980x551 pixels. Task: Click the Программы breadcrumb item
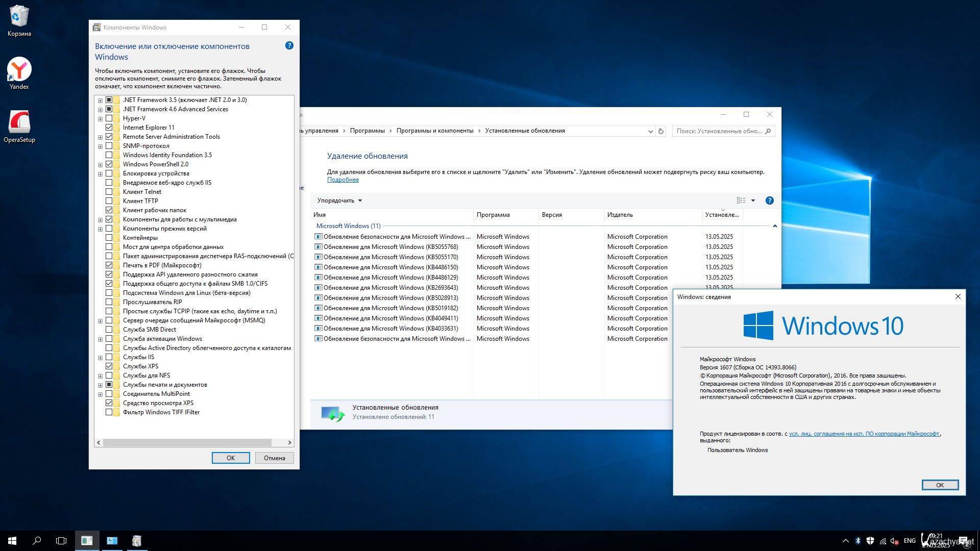click(367, 131)
